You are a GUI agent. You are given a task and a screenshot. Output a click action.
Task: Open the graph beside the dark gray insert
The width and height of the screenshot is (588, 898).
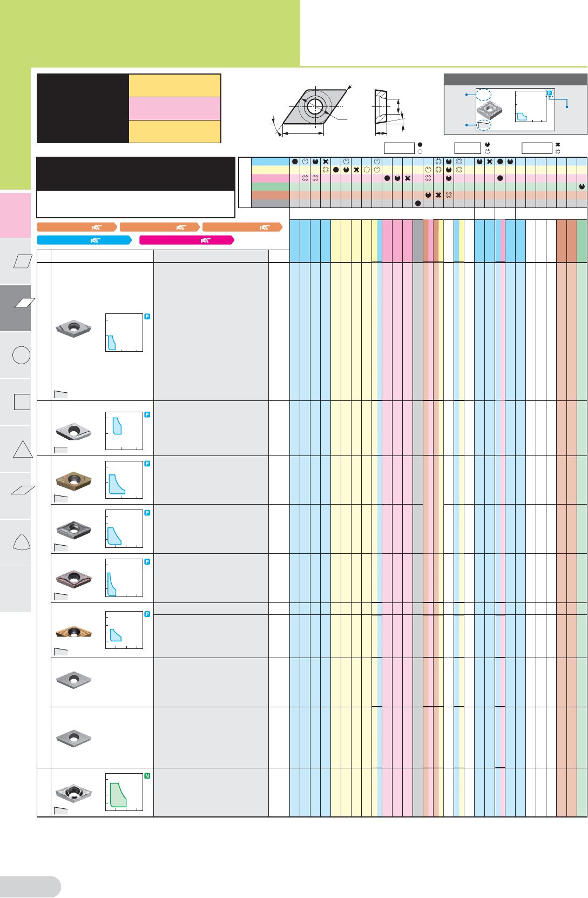pyautogui.click(x=124, y=529)
